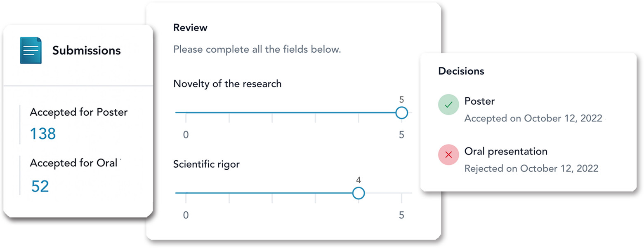Click the Novelty of the research slider handle

click(401, 112)
